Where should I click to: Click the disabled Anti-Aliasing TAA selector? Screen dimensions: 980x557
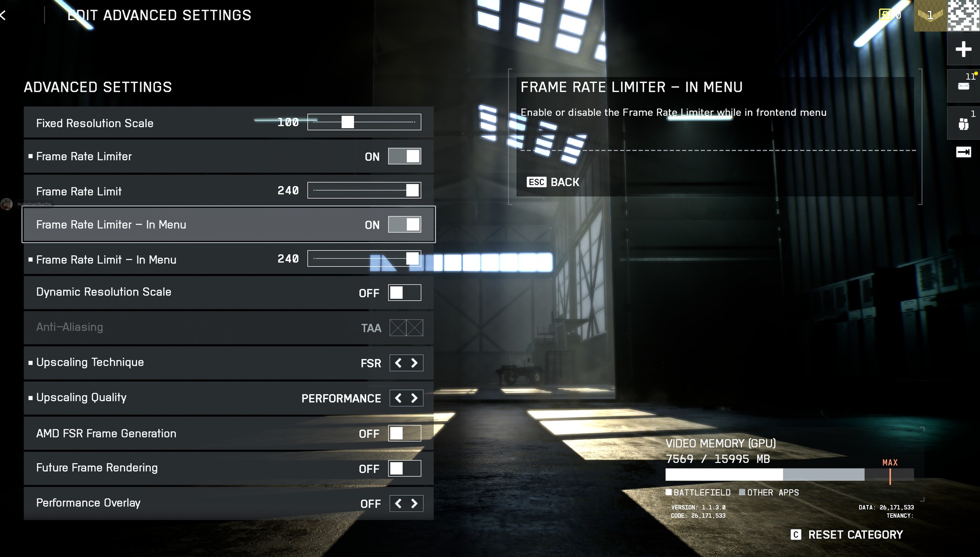click(406, 328)
